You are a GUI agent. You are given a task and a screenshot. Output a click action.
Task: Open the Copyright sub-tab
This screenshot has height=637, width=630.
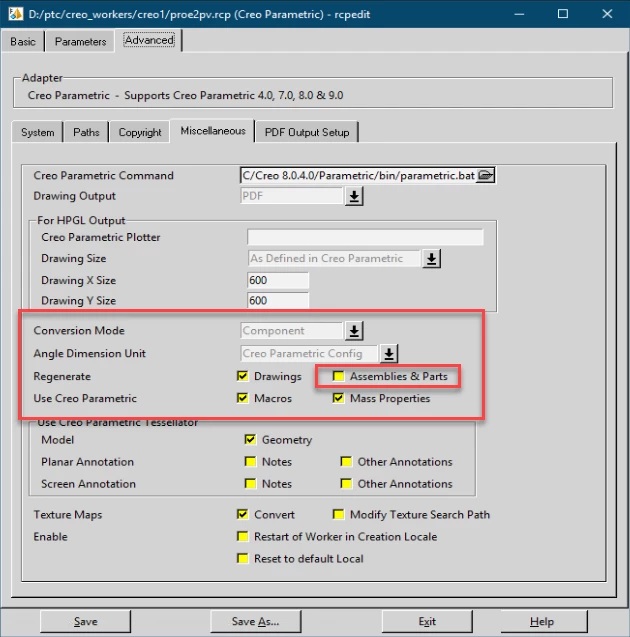(x=140, y=132)
